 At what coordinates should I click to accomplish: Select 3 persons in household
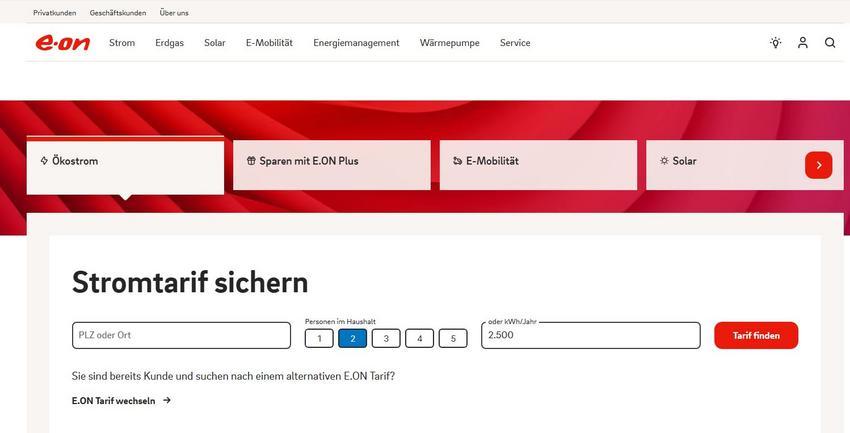[x=386, y=339]
